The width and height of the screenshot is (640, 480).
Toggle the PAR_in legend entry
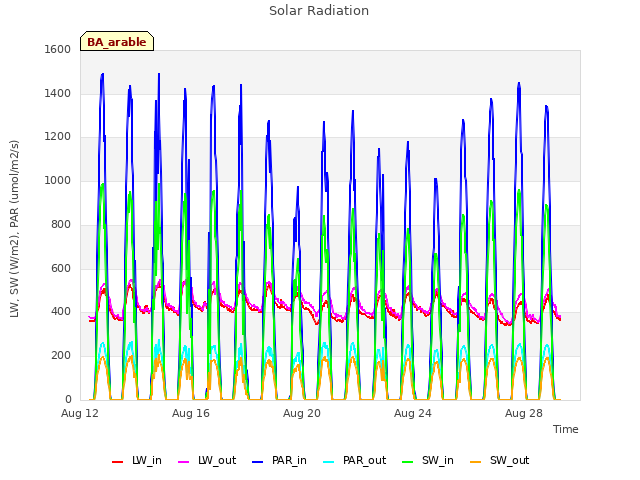pyautogui.click(x=280, y=460)
